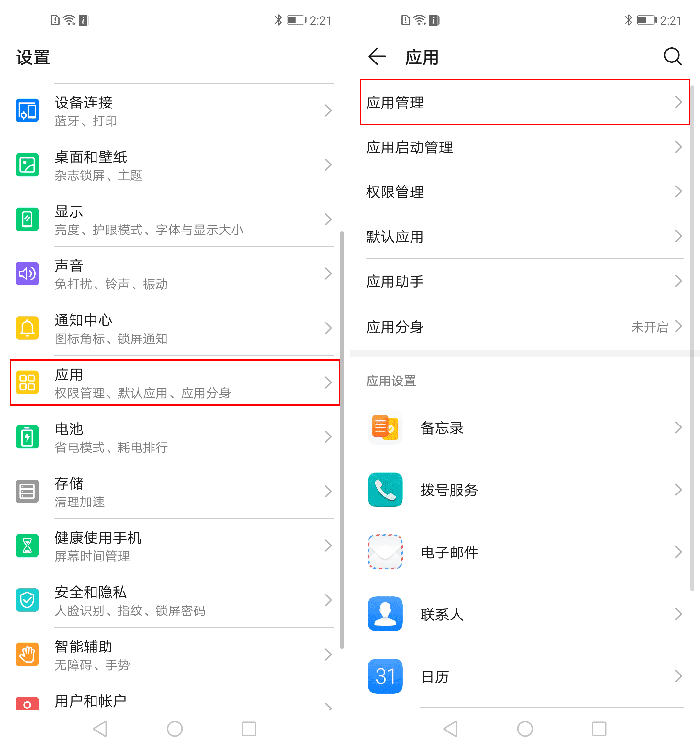Tap the back arrow beside 应用 title
700x748 pixels.
point(377,57)
